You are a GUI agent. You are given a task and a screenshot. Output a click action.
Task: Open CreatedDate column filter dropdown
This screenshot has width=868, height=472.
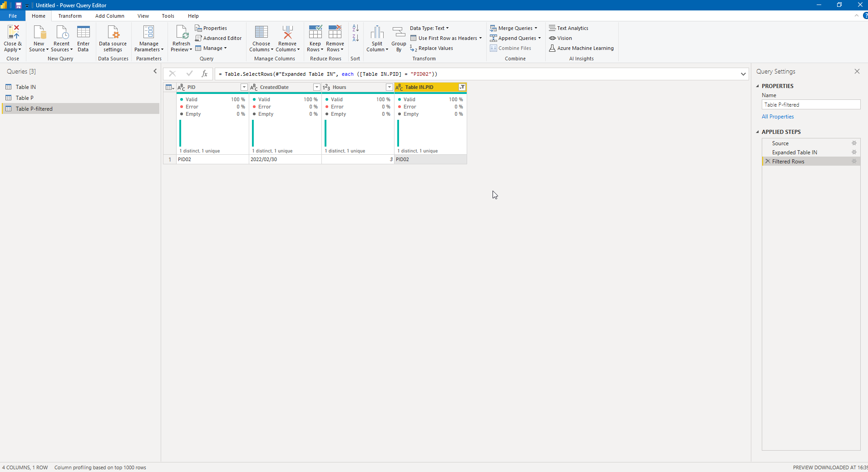click(x=316, y=87)
